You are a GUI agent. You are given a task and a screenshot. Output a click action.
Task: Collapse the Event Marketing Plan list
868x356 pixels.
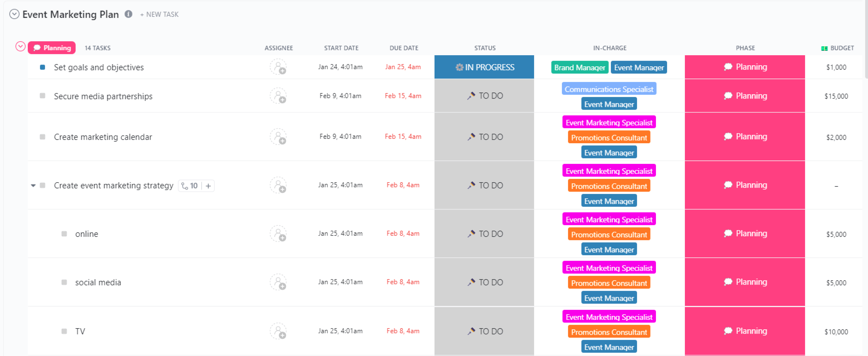coord(14,14)
